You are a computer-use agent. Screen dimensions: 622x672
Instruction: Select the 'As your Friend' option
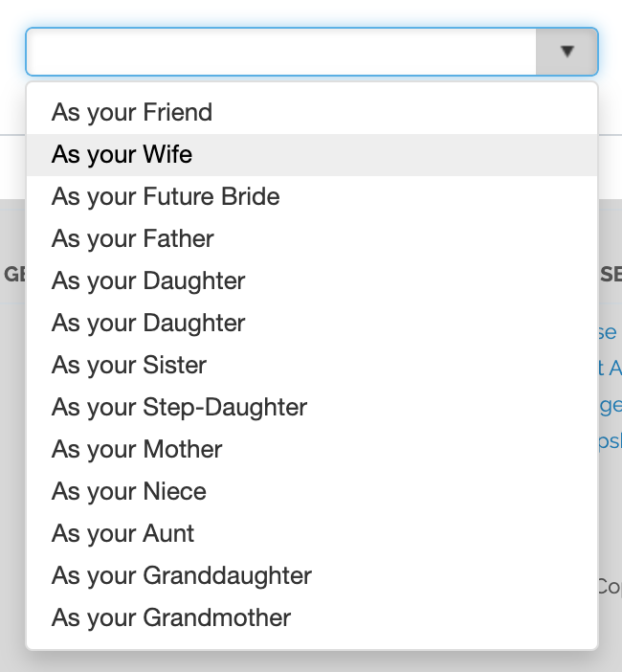coord(132,113)
